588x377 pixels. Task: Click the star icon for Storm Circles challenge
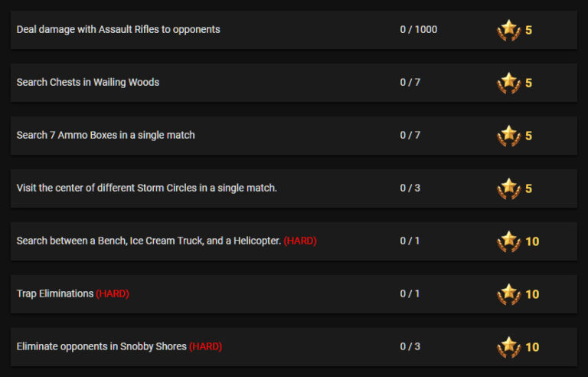[509, 188]
